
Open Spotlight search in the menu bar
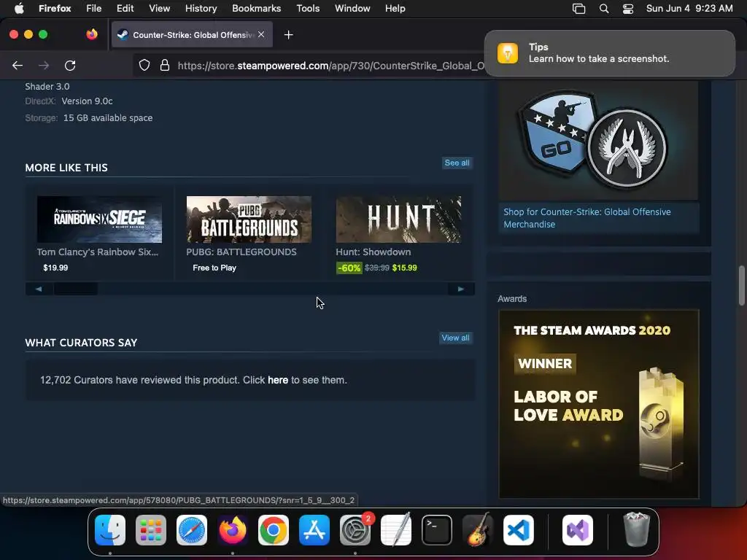[x=603, y=9]
